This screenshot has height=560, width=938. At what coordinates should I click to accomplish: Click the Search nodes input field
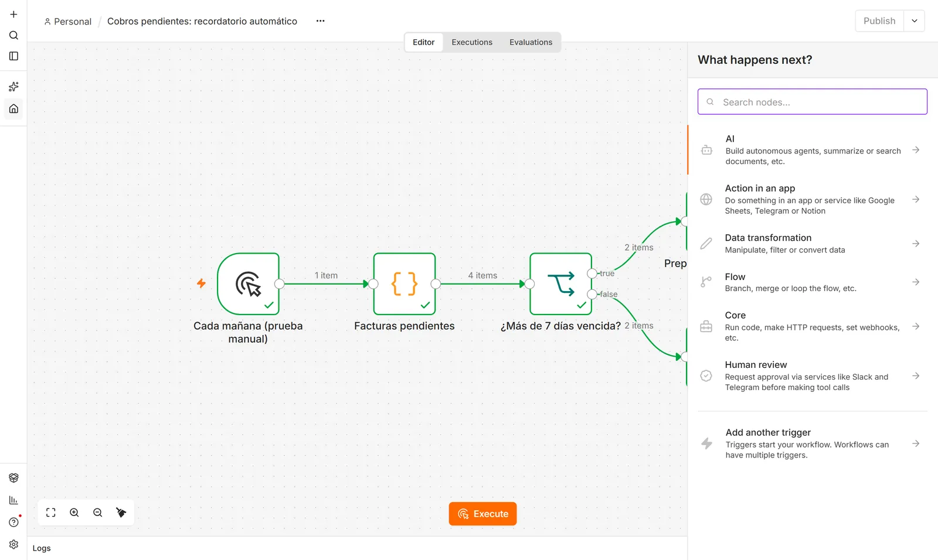[812, 102]
